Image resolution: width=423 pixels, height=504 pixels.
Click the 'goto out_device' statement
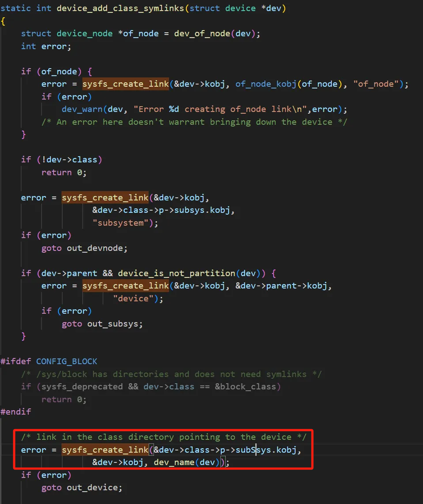[x=82, y=488]
